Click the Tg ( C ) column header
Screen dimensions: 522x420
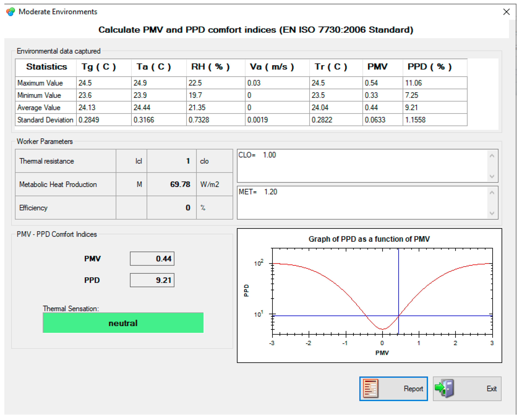(99, 67)
